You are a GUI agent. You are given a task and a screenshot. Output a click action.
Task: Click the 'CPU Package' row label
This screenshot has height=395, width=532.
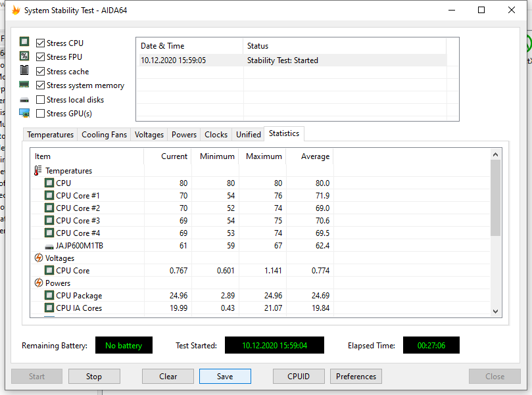[x=79, y=296]
